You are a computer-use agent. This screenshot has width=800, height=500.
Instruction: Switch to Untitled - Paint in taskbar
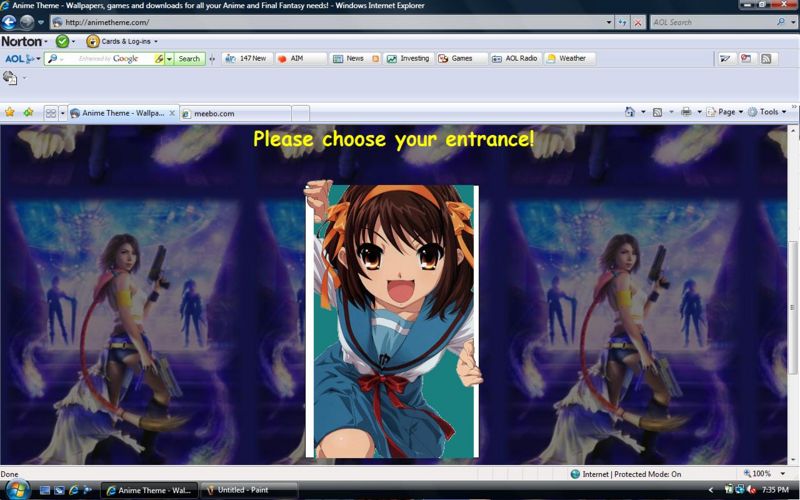248,490
